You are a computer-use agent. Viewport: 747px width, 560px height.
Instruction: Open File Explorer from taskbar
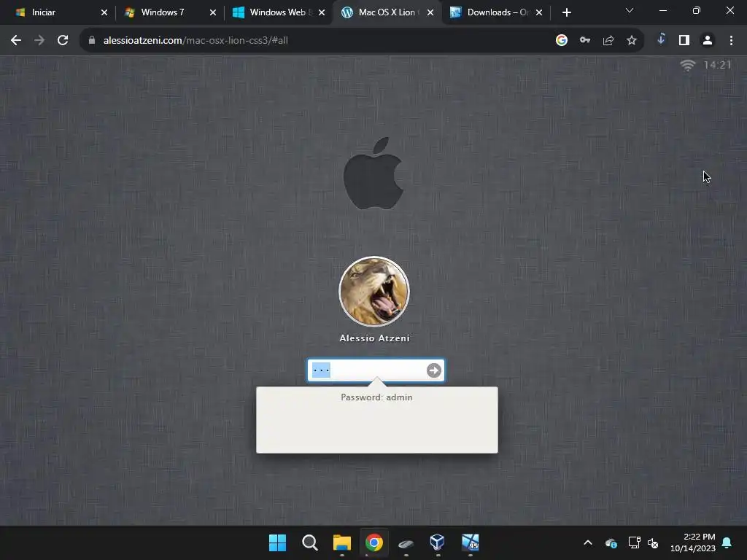coord(342,542)
